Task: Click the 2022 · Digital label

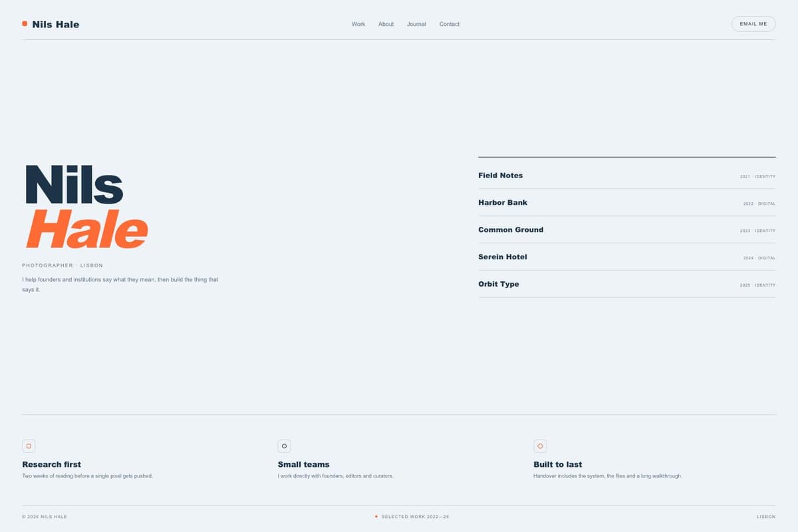Action: (x=759, y=204)
